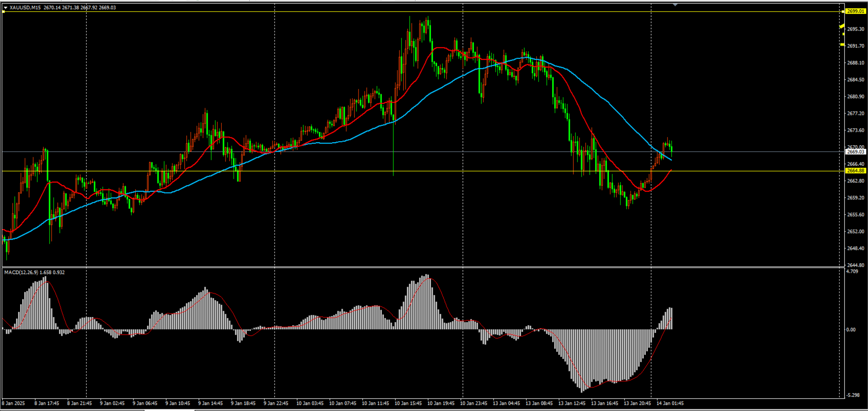This screenshot has height=411, width=868.
Task: Click the 9 Jan 06:45 time label
Action: click(145, 403)
